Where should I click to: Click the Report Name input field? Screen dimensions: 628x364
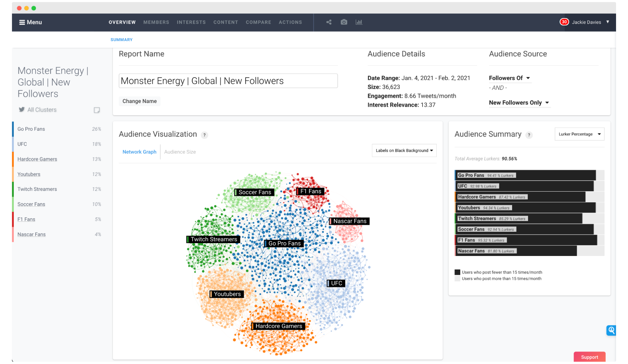pos(228,81)
